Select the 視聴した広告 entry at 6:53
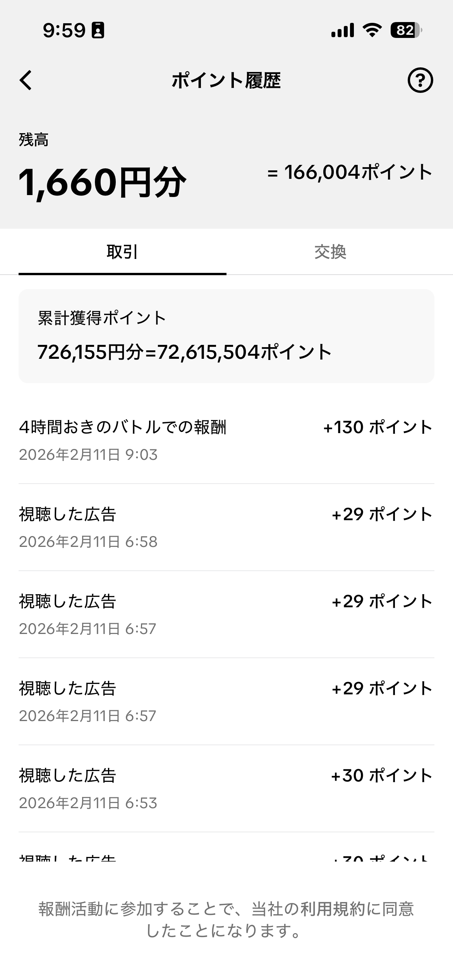This screenshot has width=453, height=980. point(68,776)
